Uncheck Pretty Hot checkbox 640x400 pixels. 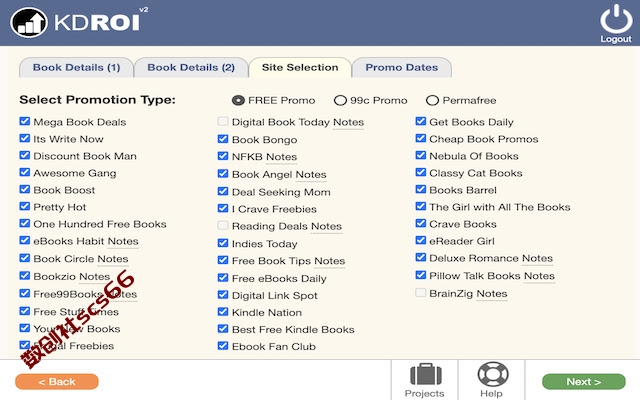point(24,206)
